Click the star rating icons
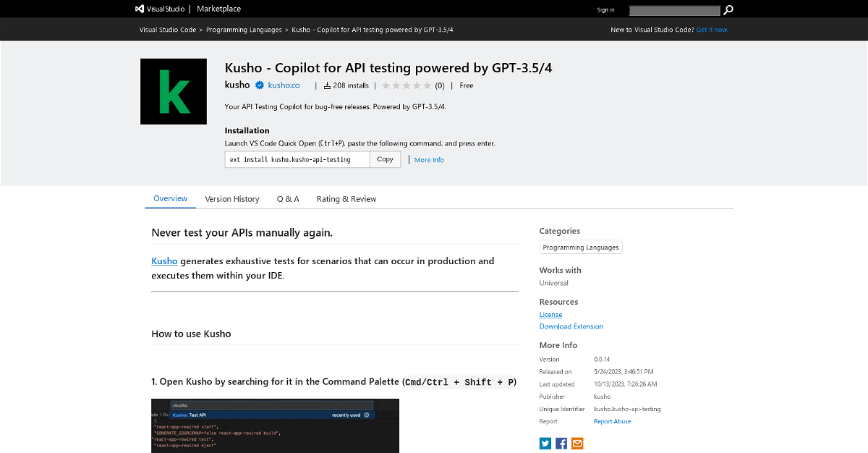The height and width of the screenshot is (453, 868). click(407, 85)
